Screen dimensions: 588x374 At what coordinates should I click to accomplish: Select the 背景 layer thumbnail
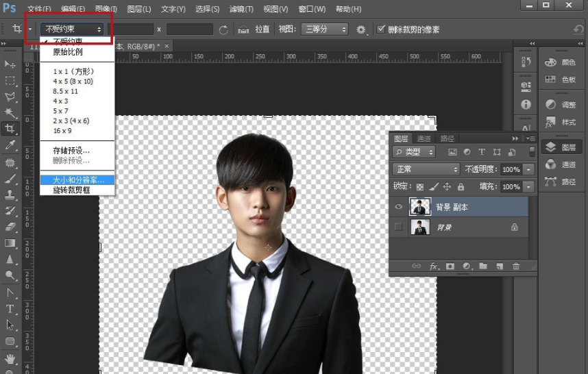click(420, 227)
